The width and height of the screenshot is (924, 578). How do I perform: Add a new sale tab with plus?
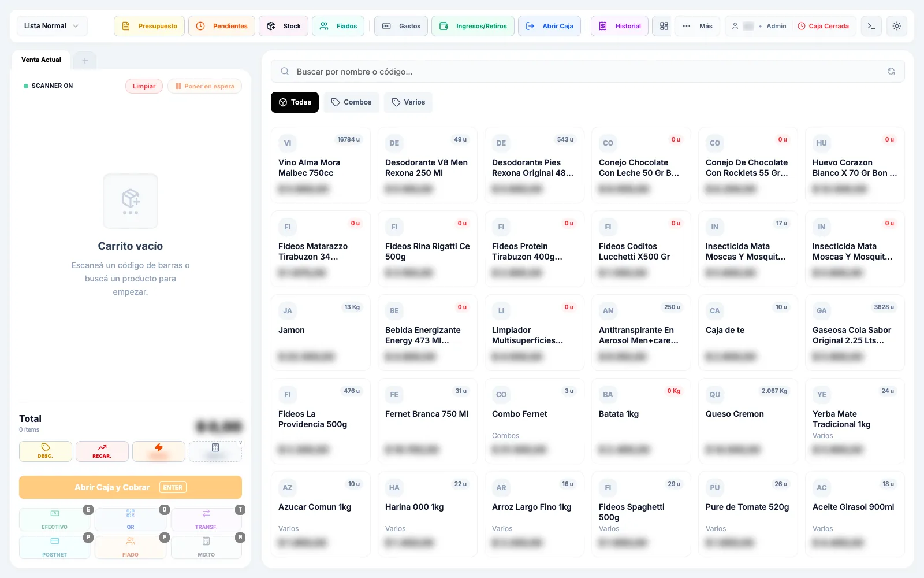(85, 61)
